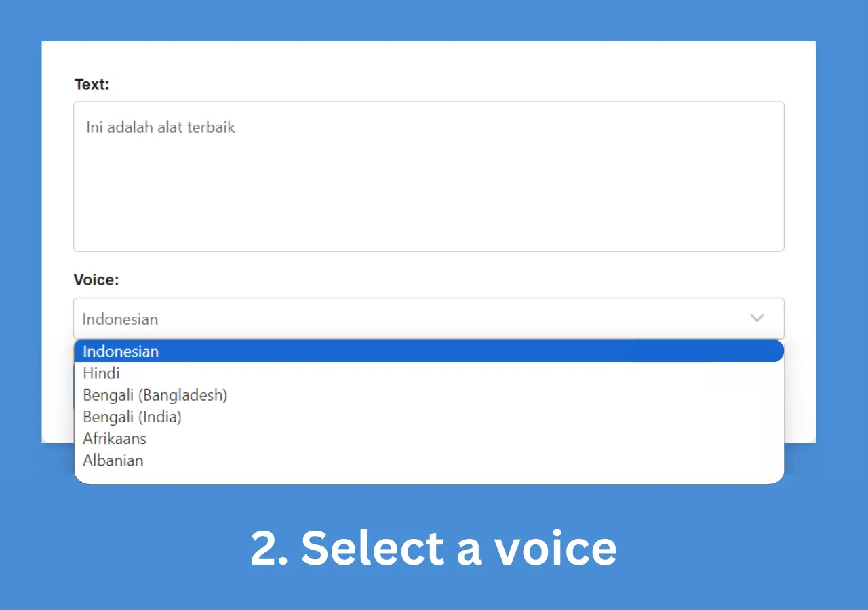Click the 'Voice:' field label
This screenshot has width=868, height=610.
tap(96, 279)
